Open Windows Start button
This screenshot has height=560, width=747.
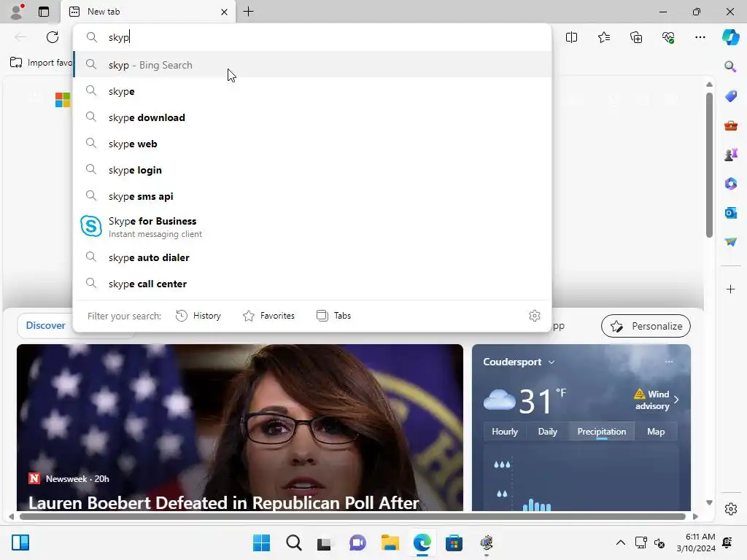pos(261,542)
